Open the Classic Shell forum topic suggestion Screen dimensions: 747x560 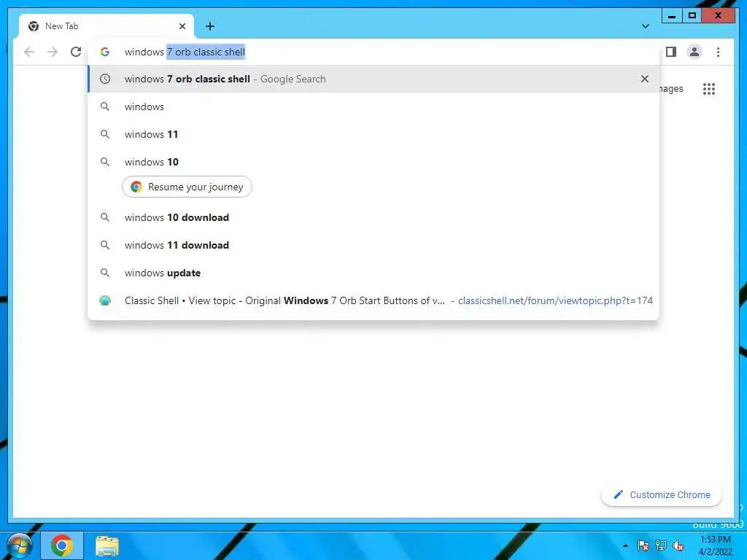pyautogui.click(x=373, y=300)
